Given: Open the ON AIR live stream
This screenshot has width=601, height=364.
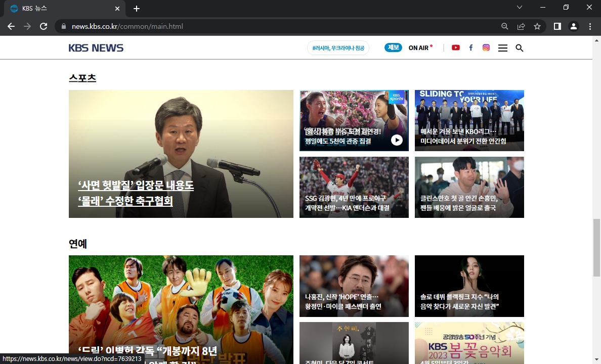Looking at the screenshot, I should (420, 48).
